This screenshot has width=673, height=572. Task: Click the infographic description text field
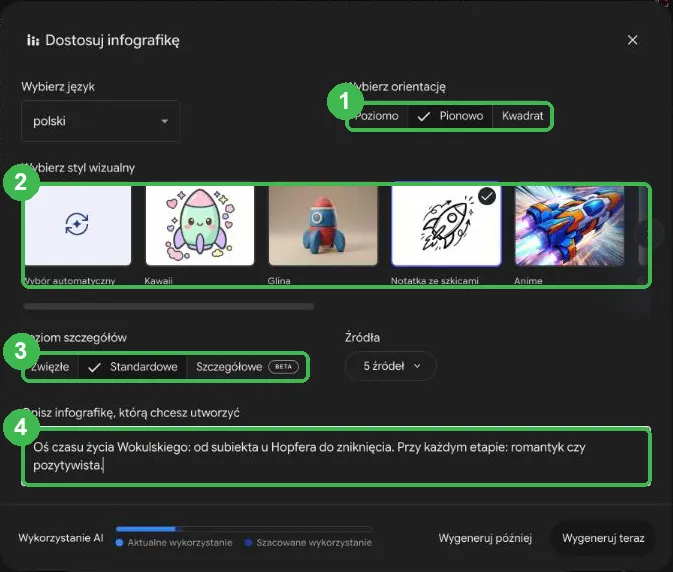click(x=336, y=457)
